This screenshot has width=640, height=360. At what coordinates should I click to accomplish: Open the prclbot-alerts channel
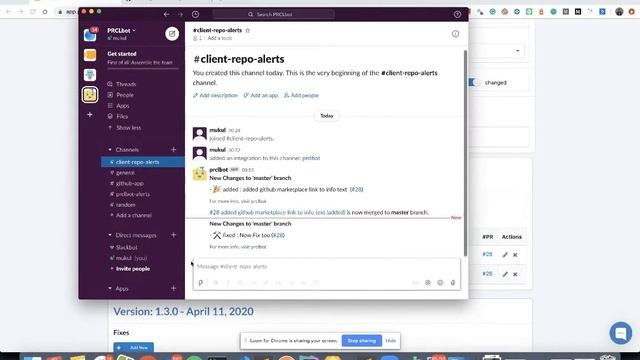click(132, 194)
